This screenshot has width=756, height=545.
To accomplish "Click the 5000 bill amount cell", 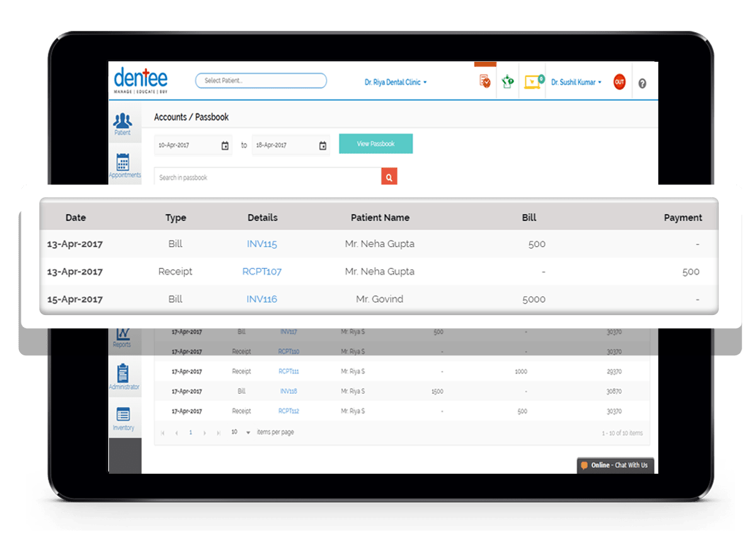I will tap(534, 299).
